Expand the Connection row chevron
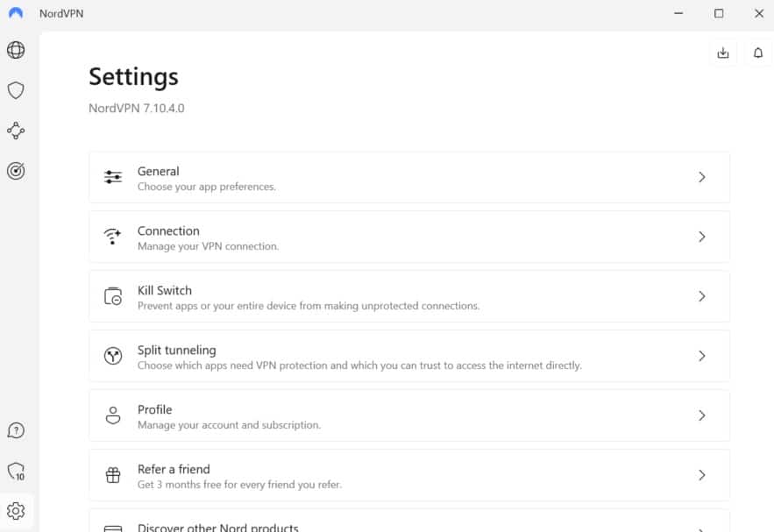 [x=702, y=237]
